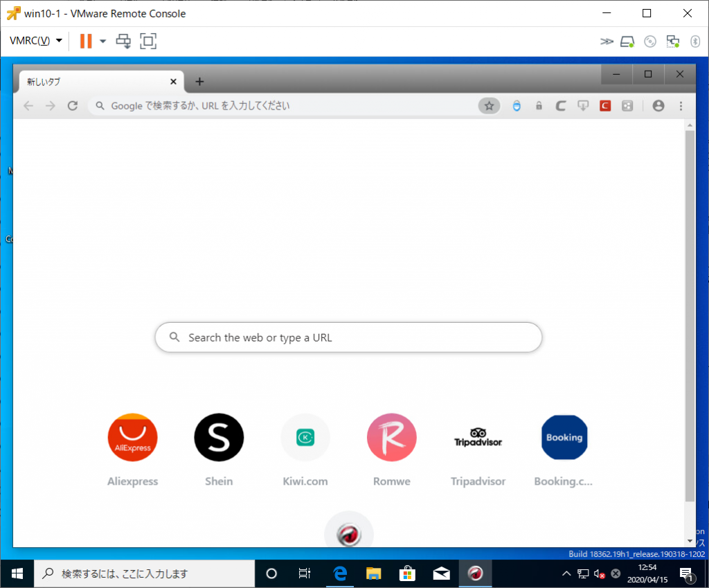This screenshot has width=709, height=588.
Task: Select the 新しいタブ browser tab
Action: click(x=101, y=82)
